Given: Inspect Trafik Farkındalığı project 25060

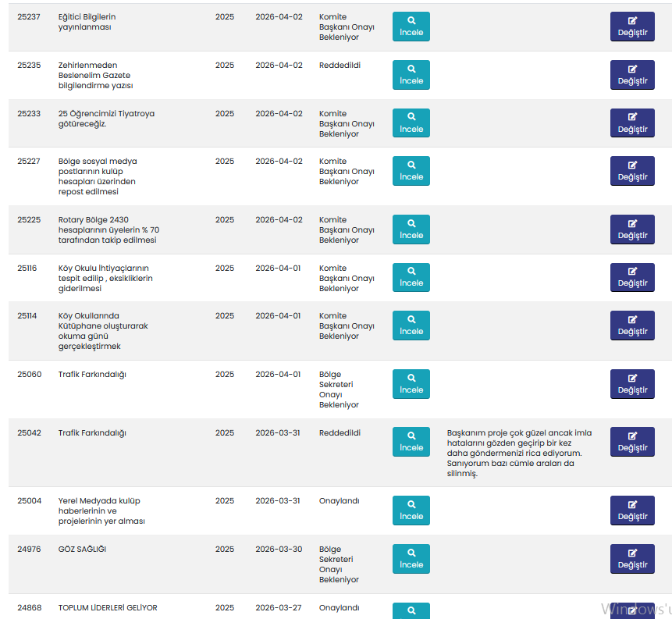Looking at the screenshot, I should pyautogui.click(x=411, y=384).
